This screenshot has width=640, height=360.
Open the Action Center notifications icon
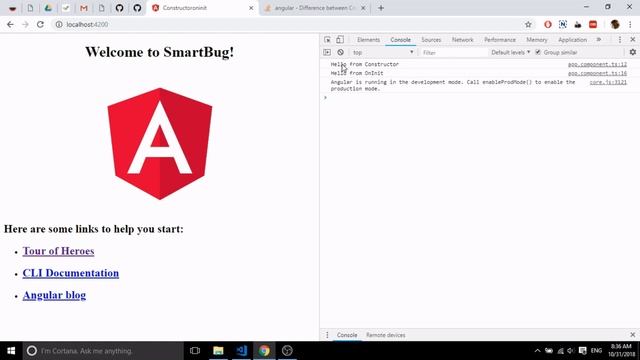click(x=583, y=351)
